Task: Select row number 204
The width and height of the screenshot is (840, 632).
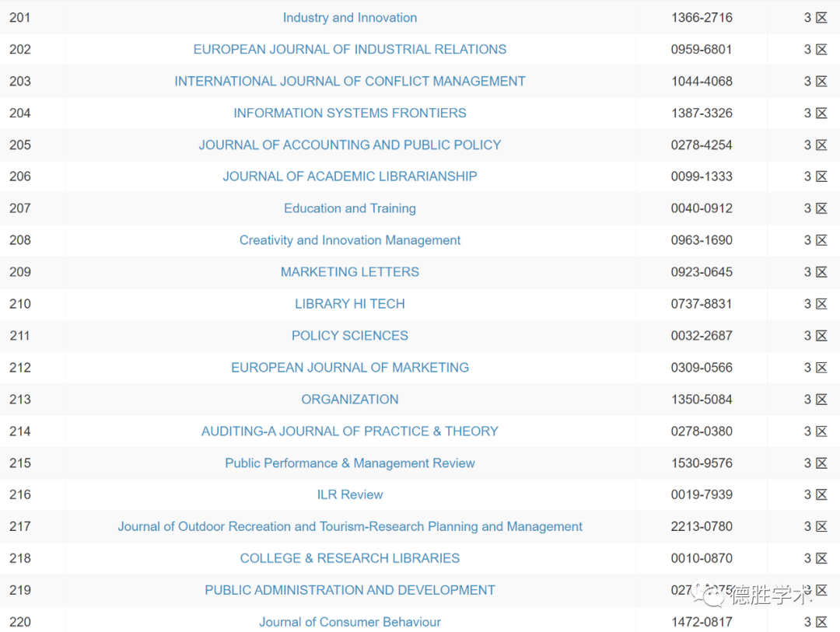Action: click(19, 113)
